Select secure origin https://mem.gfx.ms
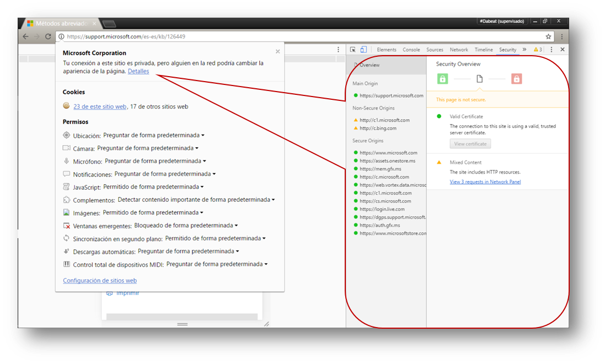Viewport: 605px width, 364px height. (x=377, y=169)
